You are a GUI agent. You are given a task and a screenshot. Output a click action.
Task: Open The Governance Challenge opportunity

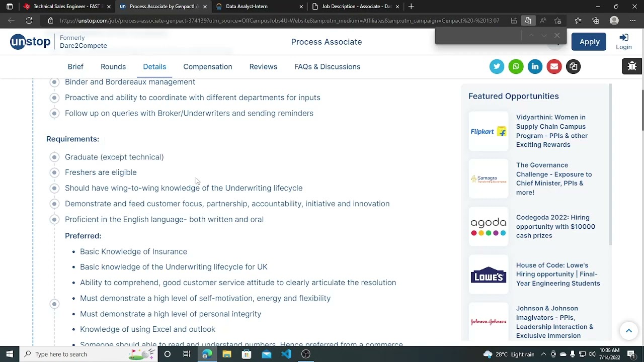tap(554, 178)
